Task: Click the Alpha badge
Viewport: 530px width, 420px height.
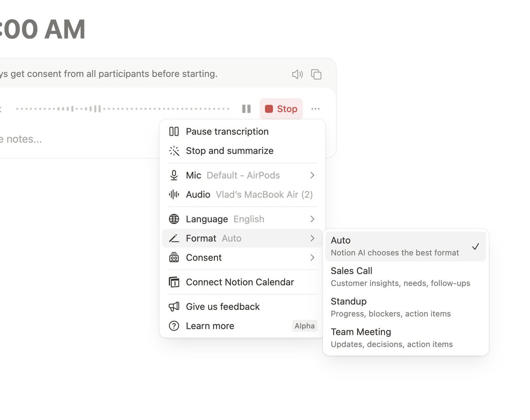Action: [305, 326]
